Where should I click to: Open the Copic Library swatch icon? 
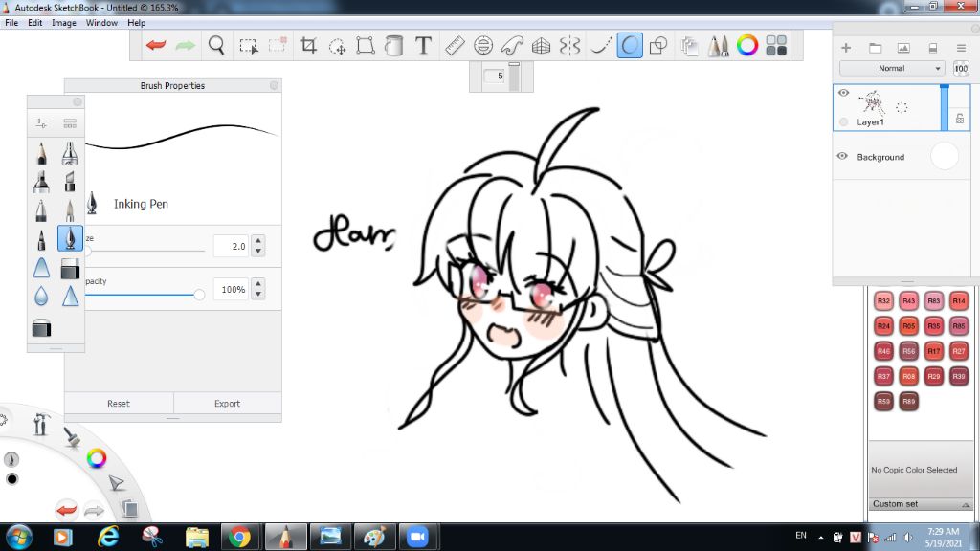pos(776,46)
